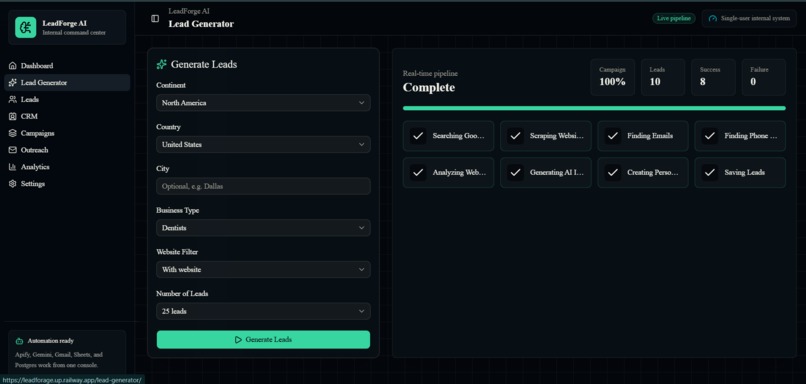Image resolution: width=806 pixels, height=384 pixels.
Task: Click the City optional input field
Action: [263, 186]
